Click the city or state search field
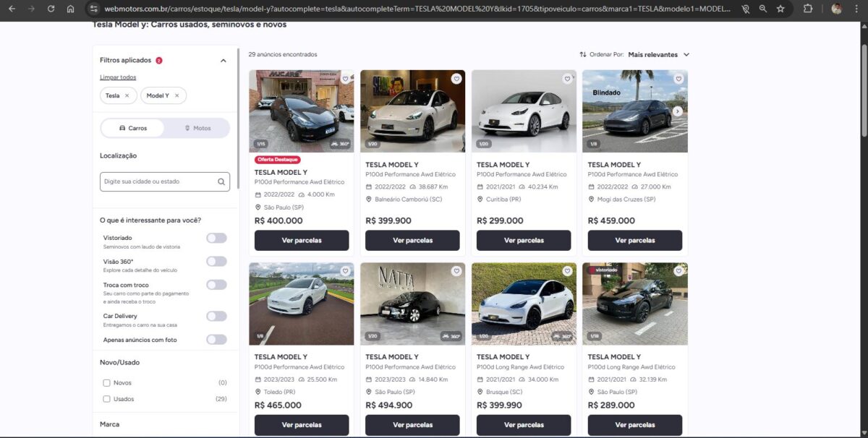Viewport: 868px width, 438px height. point(159,181)
